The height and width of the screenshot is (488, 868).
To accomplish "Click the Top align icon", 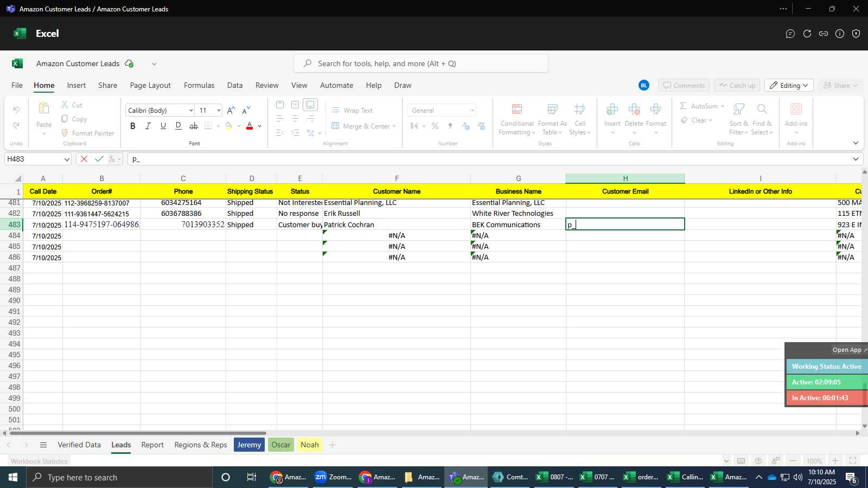I will click(280, 105).
